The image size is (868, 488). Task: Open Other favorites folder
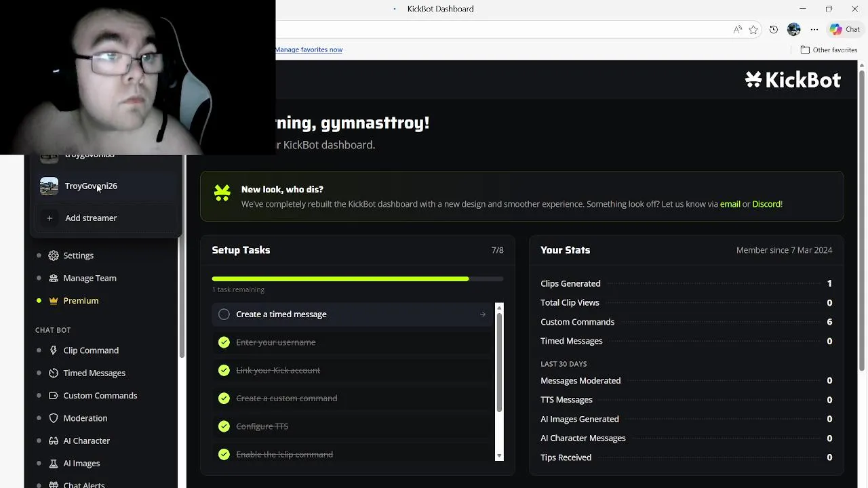829,49
